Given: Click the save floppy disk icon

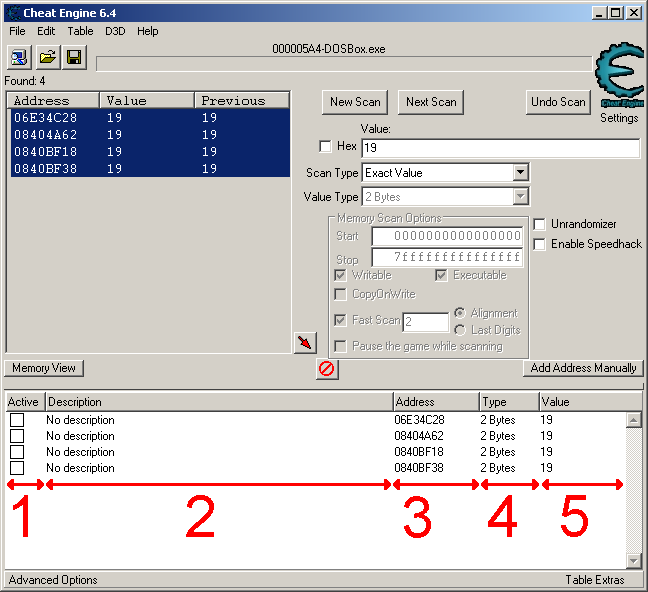Looking at the screenshot, I should [x=74, y=57].
